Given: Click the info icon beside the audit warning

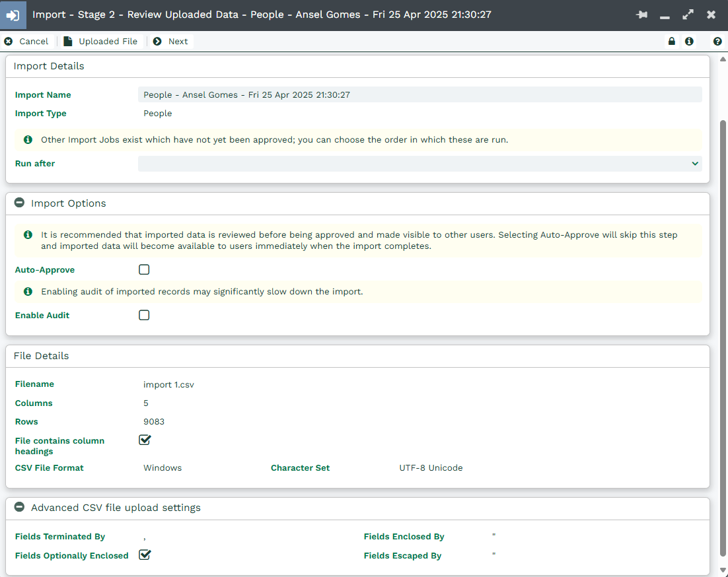Looking at the screenshot, I should pos(28,291).
